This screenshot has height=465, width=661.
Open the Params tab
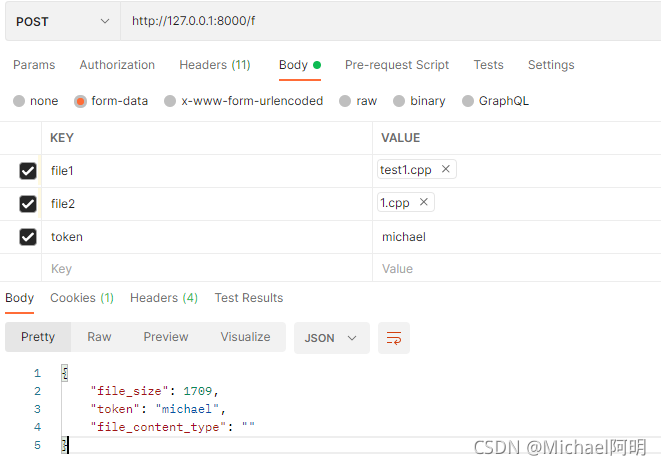point(34,65)
